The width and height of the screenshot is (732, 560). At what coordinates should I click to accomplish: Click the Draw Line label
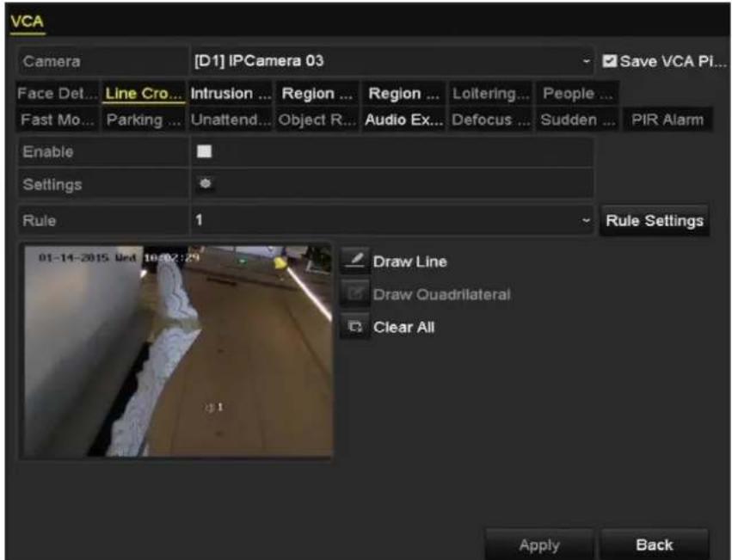coord(410,262)
